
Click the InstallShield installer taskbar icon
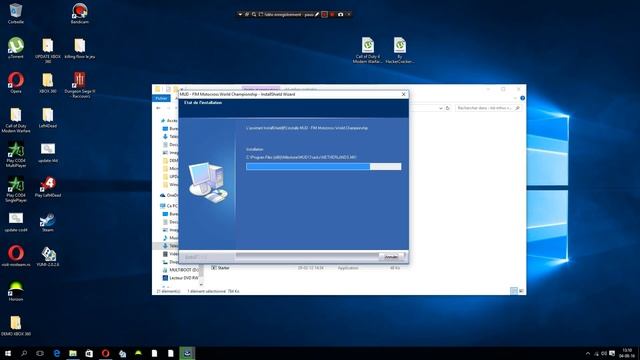[187, 353]
